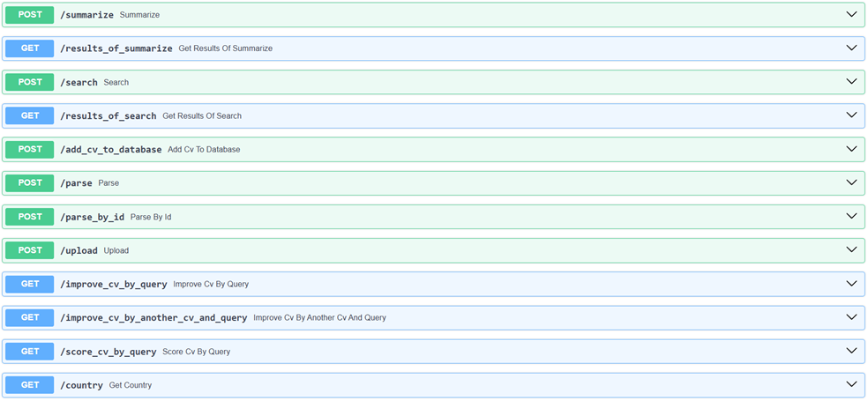Expand the /search endpoint chevron
Image resolution: width=868 pixels, height=401 pixels.
[x=851, y=82]
